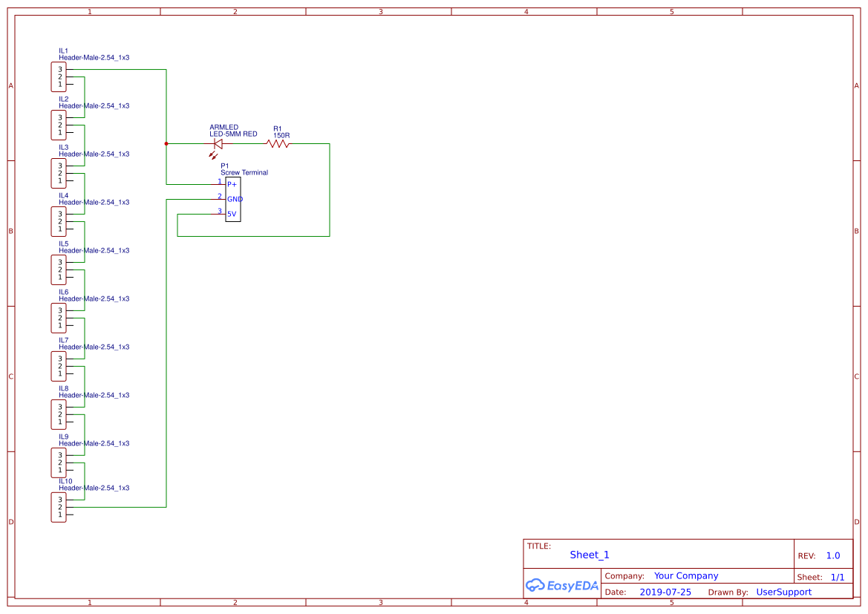Screen dimensions: 868x614
Task: Select the R1 resistor zigzag symbol
Action: point(278,144)
